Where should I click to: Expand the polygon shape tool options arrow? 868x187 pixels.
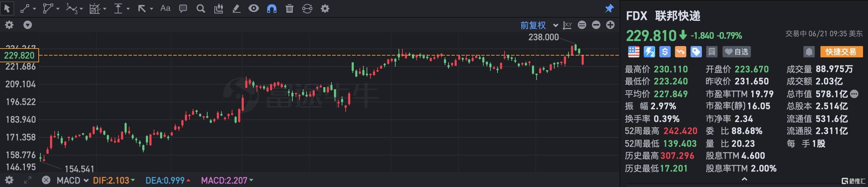(58, 8)
